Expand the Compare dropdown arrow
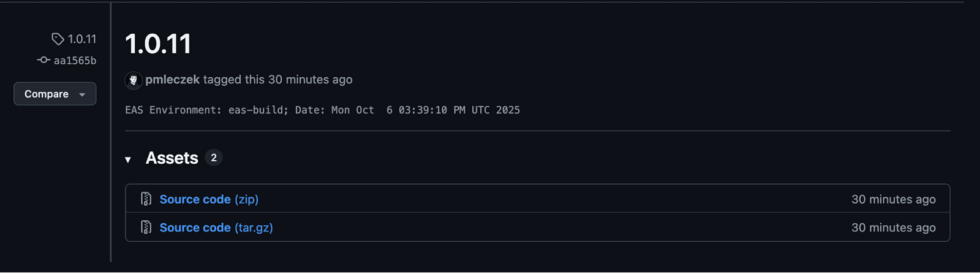980x273 pixels. point(82,94)
